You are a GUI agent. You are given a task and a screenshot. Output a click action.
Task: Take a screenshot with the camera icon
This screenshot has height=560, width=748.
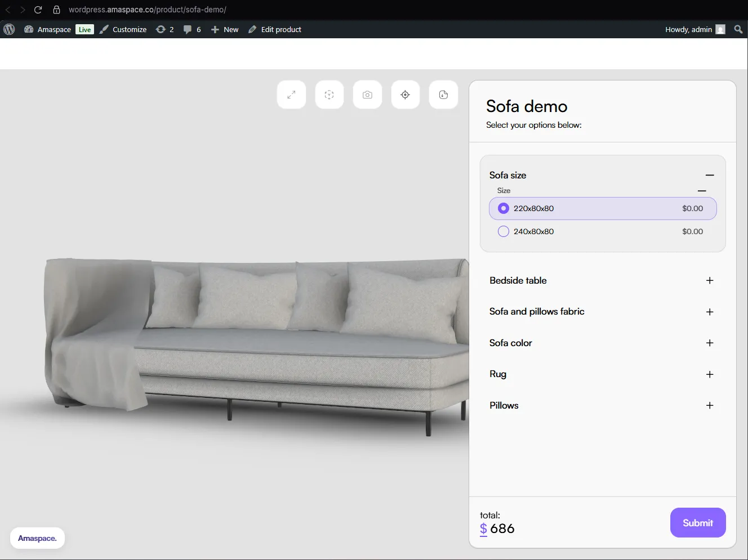pos(367,95)
